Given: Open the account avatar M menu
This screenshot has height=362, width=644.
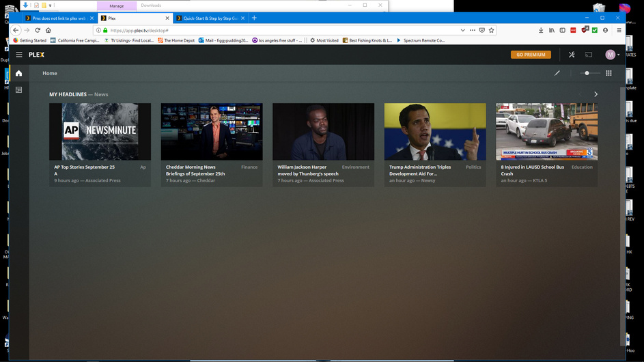Looking at the screenshot, I should tap(612, 55).
